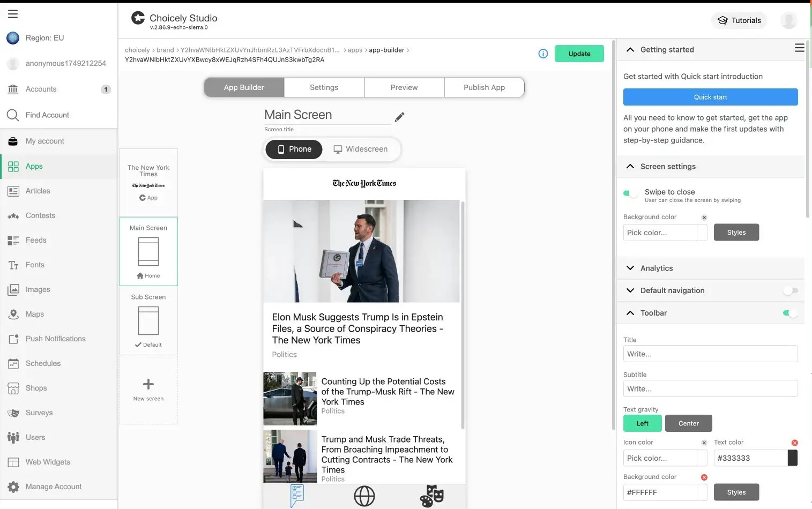
Task: Select the Main Screen thumbnail
Action: pyautogui.click(x=148, y=252)
